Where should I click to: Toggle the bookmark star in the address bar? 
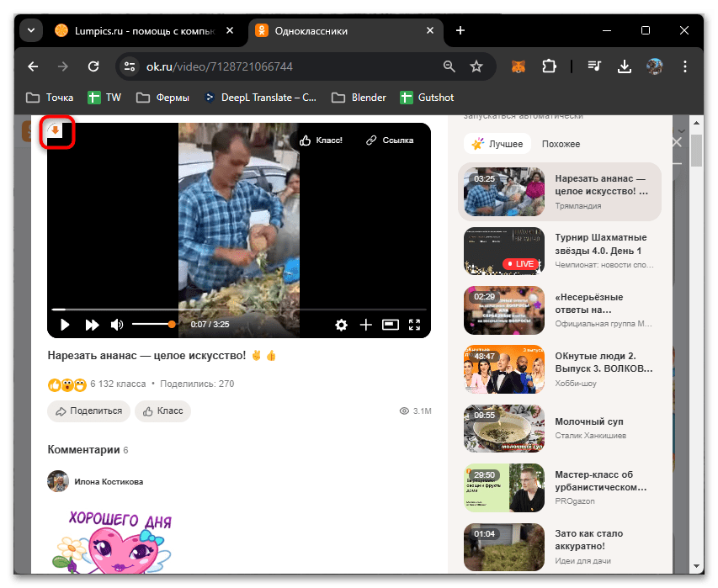click(x=477, y=66)
